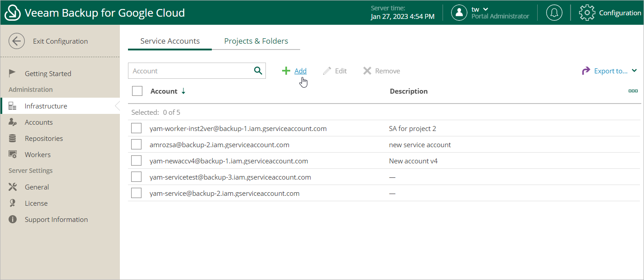Check the yam-servicetest account checkbox
This screenshot has height=280, width=644.
click(x=137, y=177)
